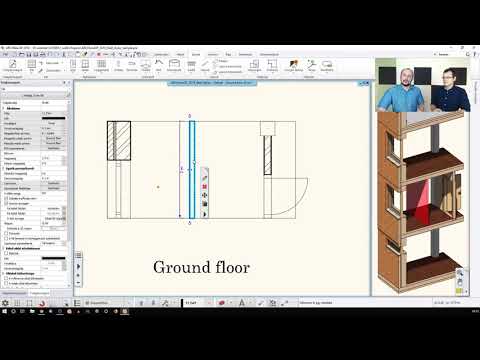The image size is (480, 360).
Task: Open the ribbon tab after the active one
Action: pyautogui.click(x=213, y=54)
